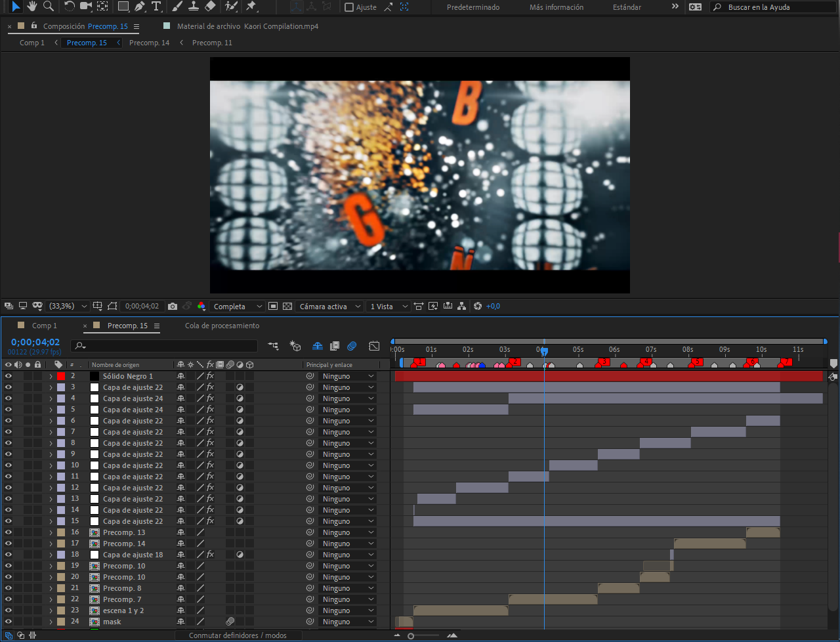Open the Completa resolution dropdown
840x642 pixels.
coord(238,307)
